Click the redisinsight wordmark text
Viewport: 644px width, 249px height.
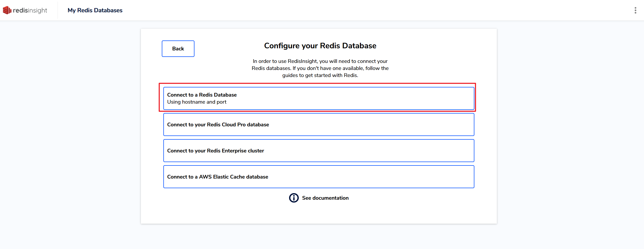(30, 10)
